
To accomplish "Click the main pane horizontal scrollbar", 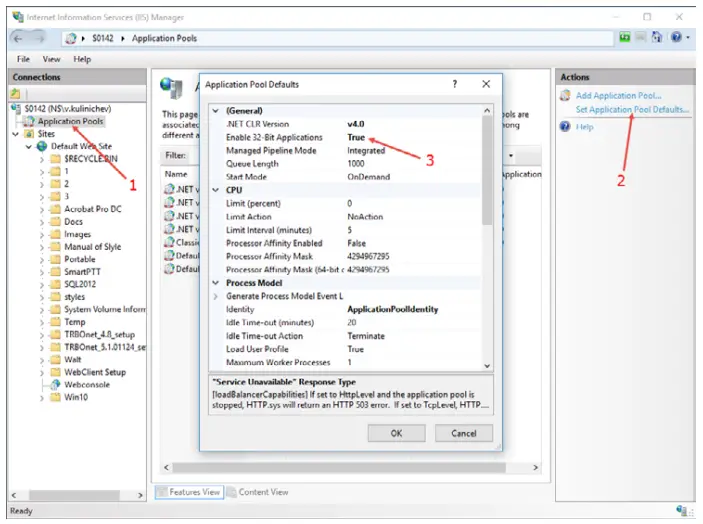I will click(339, 468).
